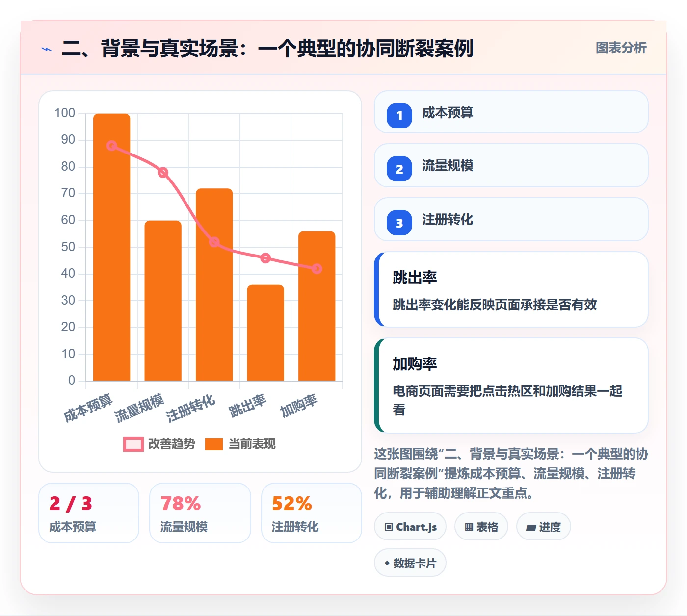This screenshot has height=616, width=687.
Task: Click the 图表分析 label in header
Action: point(621,48)
